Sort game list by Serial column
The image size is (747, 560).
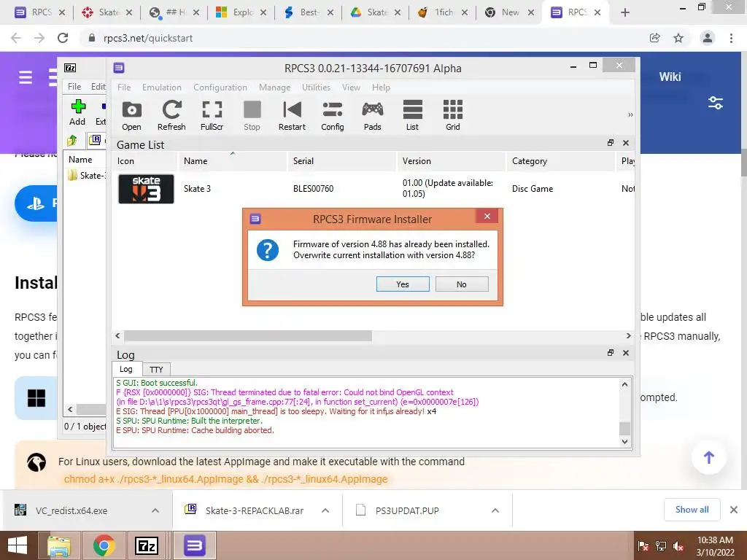pos(341,161)
